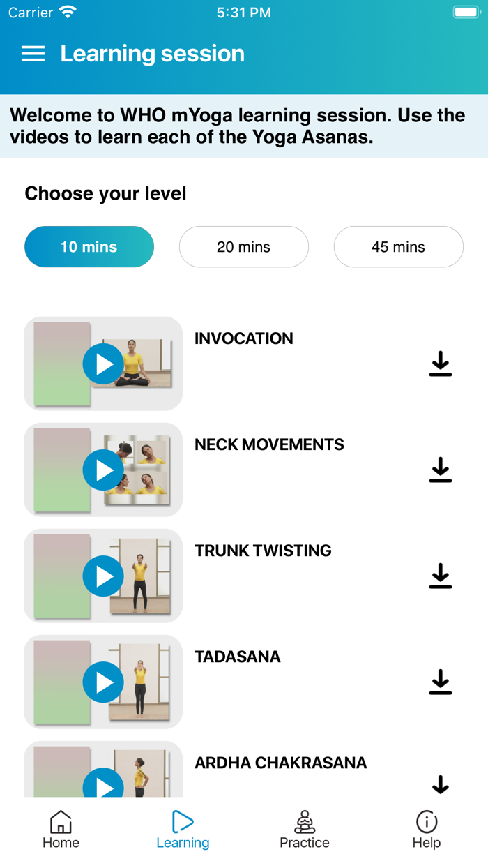Play the Neck Movements video

[x=103, y=470]
